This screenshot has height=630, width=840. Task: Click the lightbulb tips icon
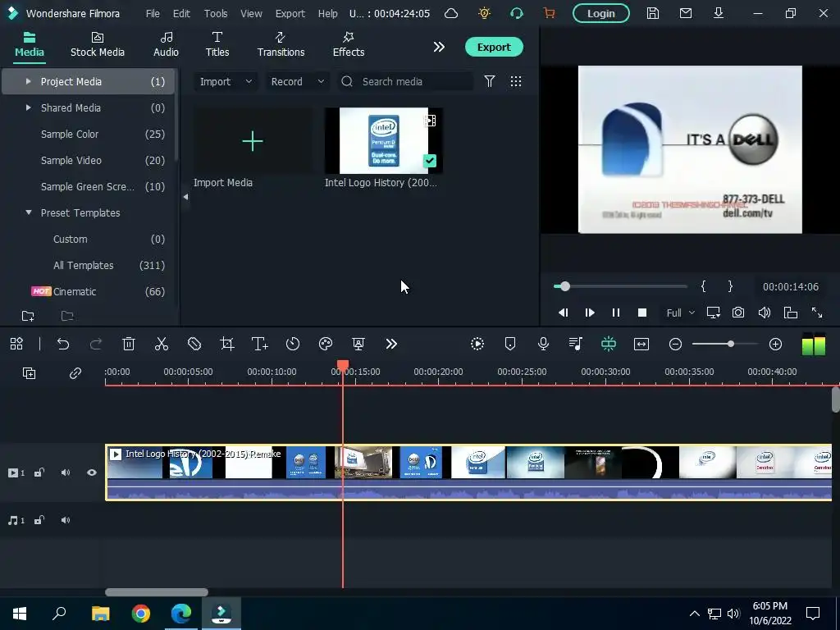click(x=484, y=13)
